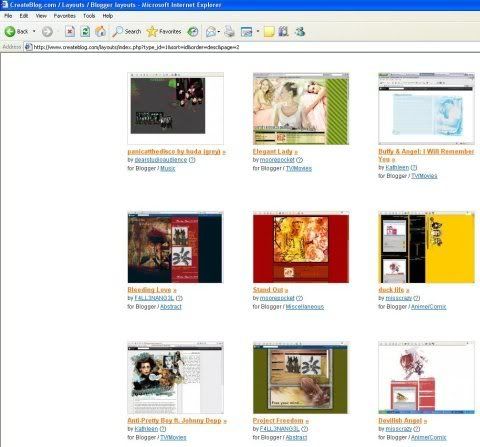
Task: Click the page icon in address bar
Action: pos(29,47)
